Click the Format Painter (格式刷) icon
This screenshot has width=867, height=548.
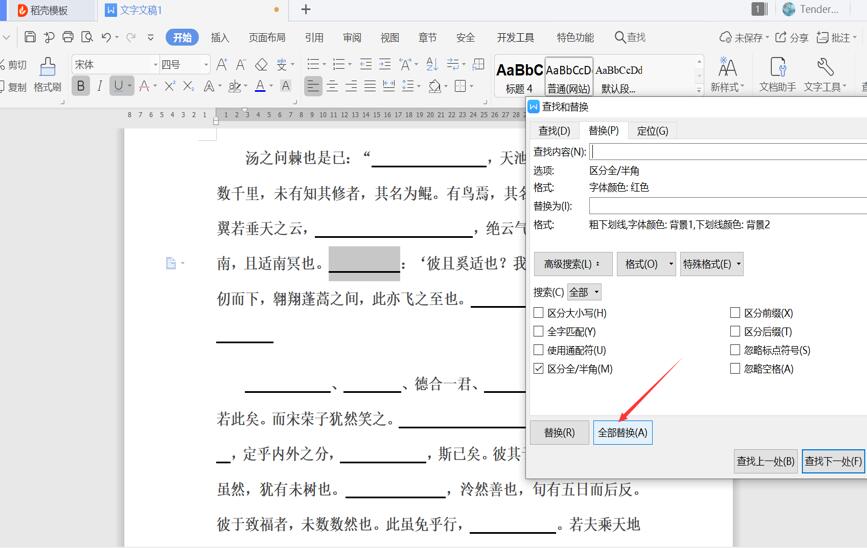coord(48,67)
